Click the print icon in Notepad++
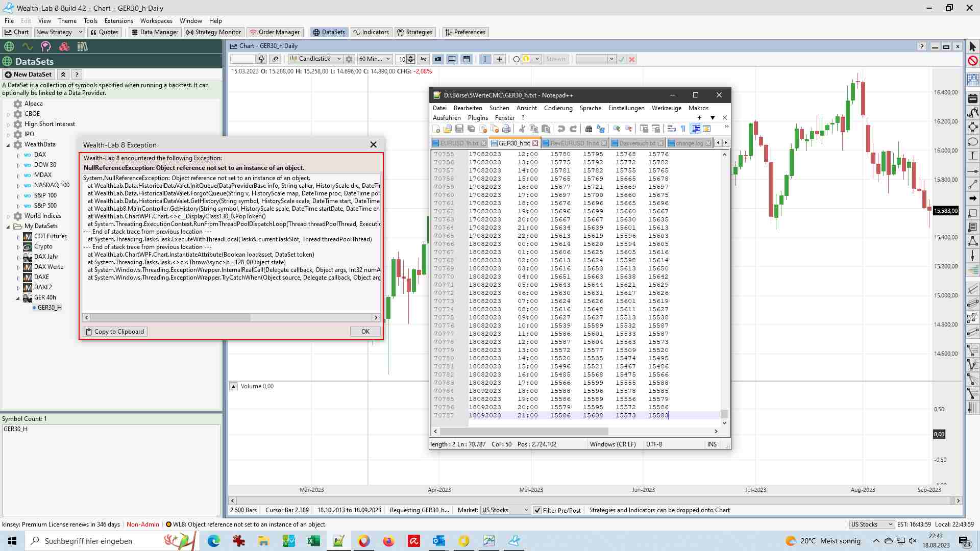Image resolution: width=980 pixels, height=551 pixels. tap(506, 129)
